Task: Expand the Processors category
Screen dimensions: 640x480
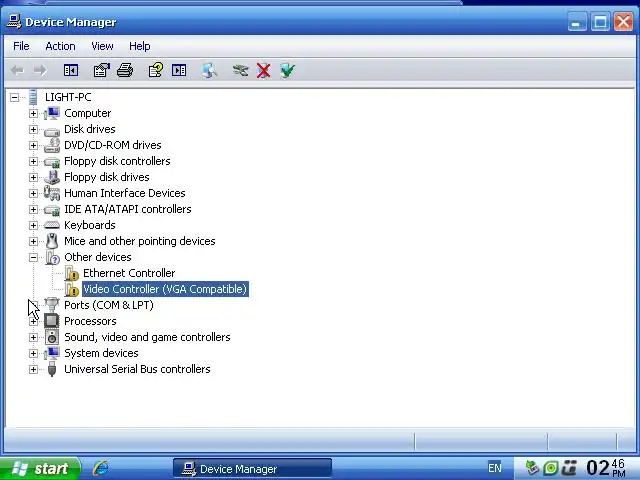Action: tap(33, 321)
